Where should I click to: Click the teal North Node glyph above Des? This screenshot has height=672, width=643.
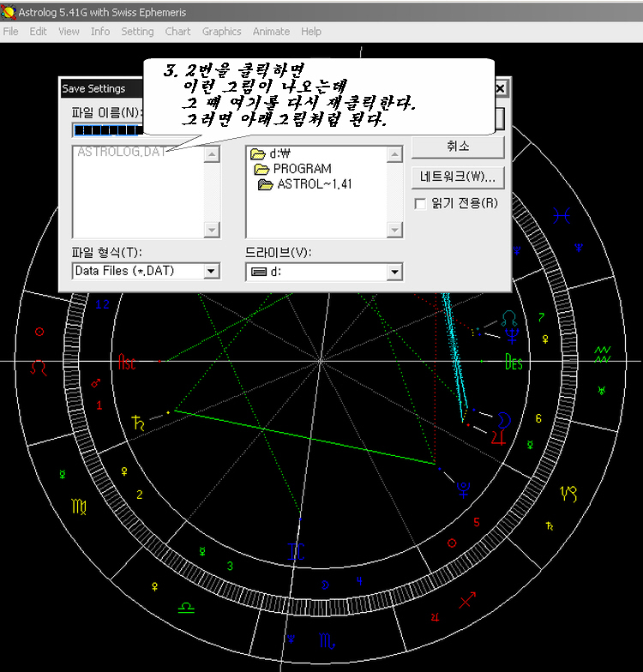(x=509, y=319)
